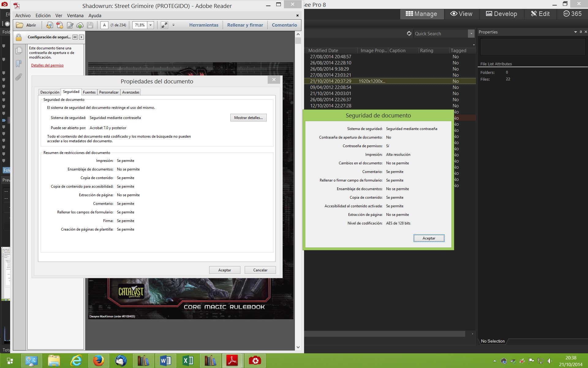Open the Rellenar y firmar pane
This screenshot has width=588, height=368.
pos(245,25)
